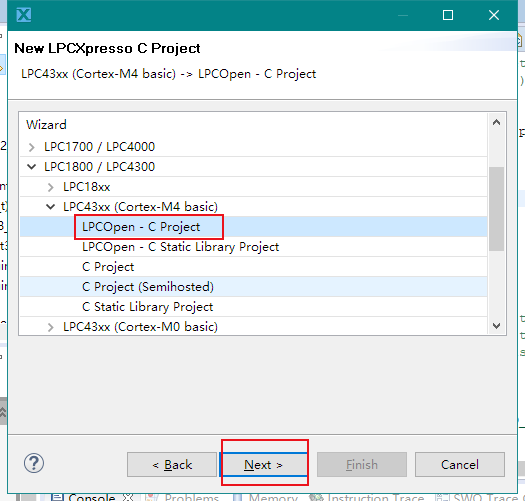Select the LPC1800 / LPC4300 label
Screen dimensions: 525x501
99,166
